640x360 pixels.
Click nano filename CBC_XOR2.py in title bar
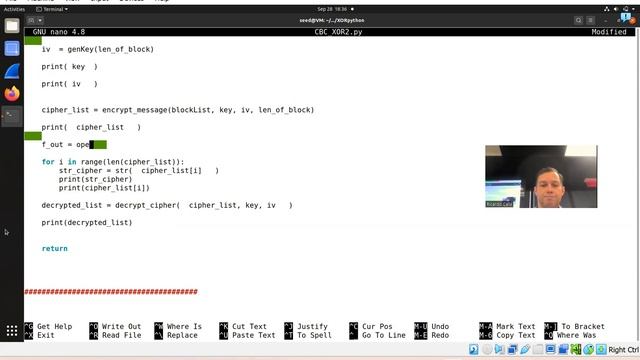pos(338,32)
